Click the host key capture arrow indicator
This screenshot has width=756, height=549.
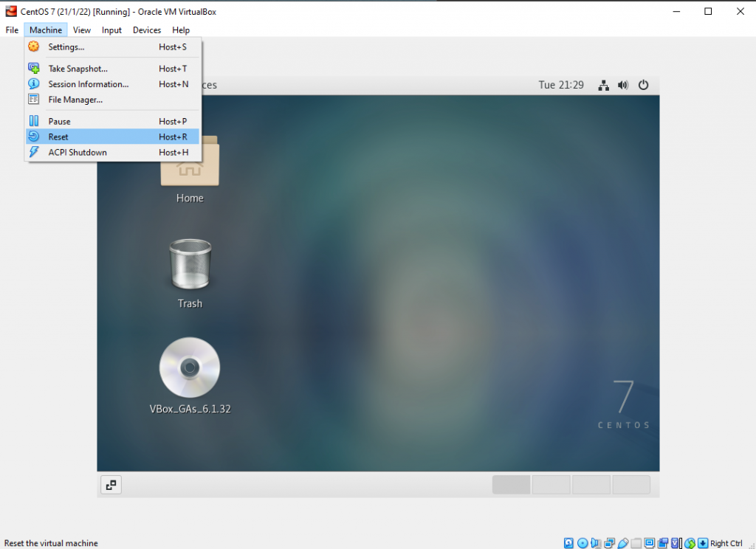pos(703,543)
